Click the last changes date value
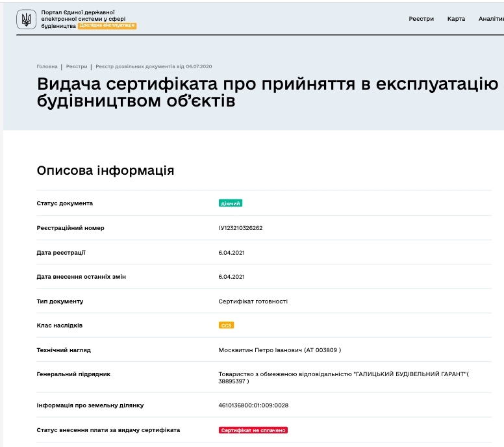The height and width of the screenshot is (447, 504). [231, 277]
